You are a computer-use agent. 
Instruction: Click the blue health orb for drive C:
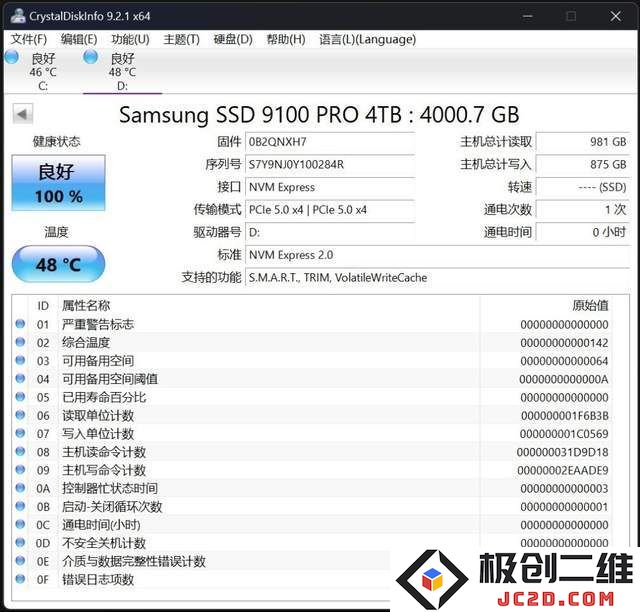pyautogui.click(x=12, y=57)
